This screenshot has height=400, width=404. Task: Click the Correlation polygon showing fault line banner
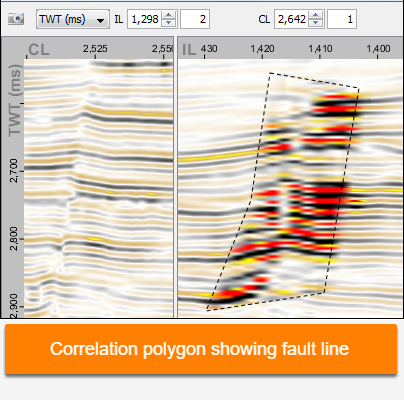pyautogui.click(x=201, y=349)
